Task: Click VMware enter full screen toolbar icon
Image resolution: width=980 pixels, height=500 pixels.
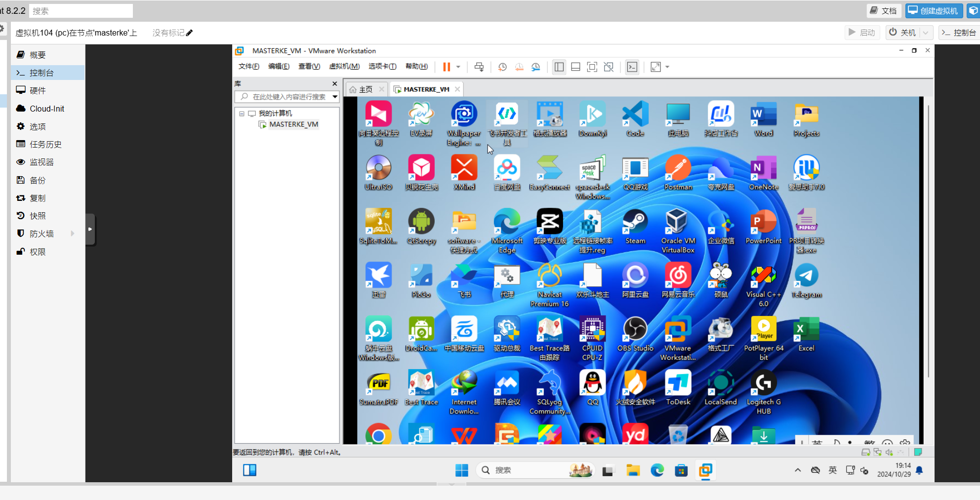Action: pos(592,67)
